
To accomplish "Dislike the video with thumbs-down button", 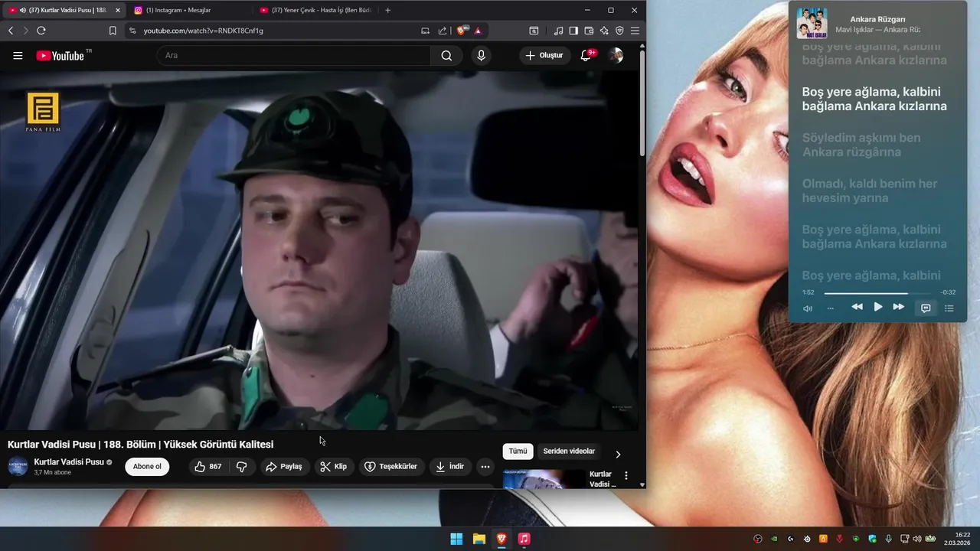I will click(241, 466).
